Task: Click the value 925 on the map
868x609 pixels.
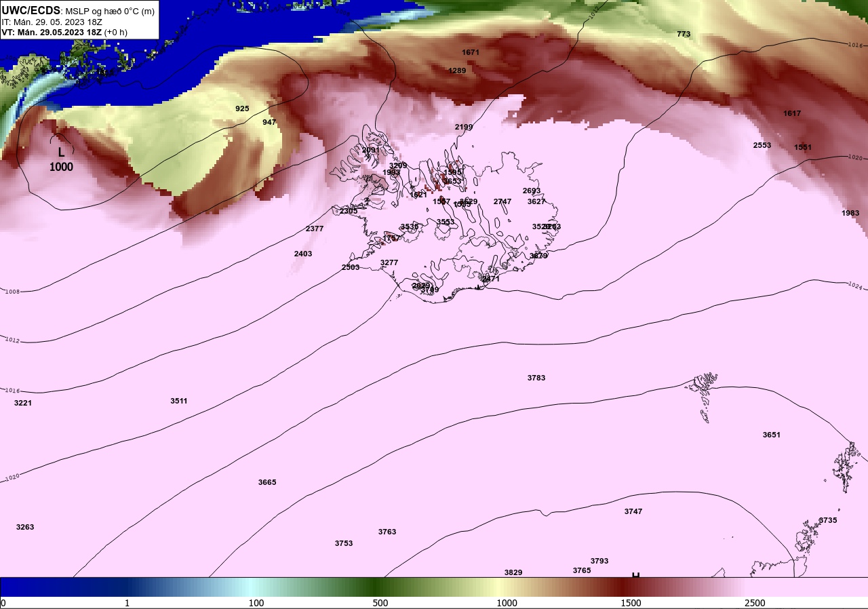Action: pos(242,109)
